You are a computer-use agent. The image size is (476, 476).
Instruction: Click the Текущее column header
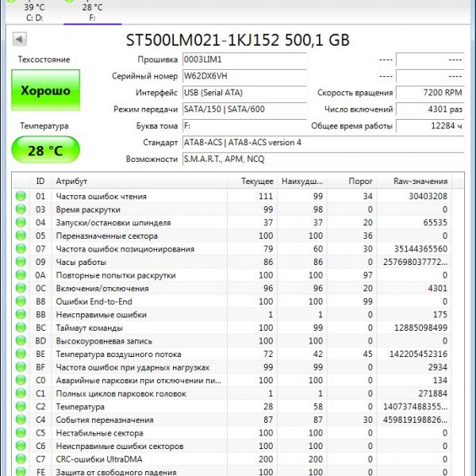coord(252,181)
